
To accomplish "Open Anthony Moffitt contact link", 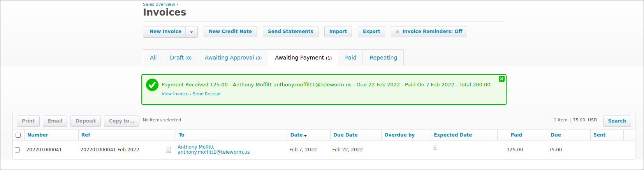I will pyautogui.click(x=195, y=147).
